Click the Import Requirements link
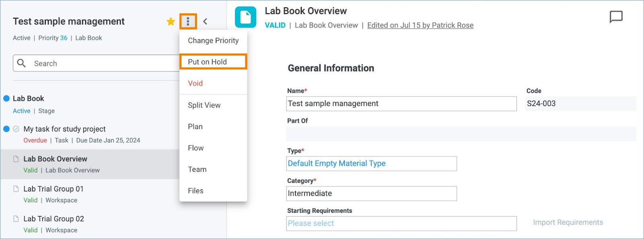The width and height of the screenshot is (644, 239). 568,222
